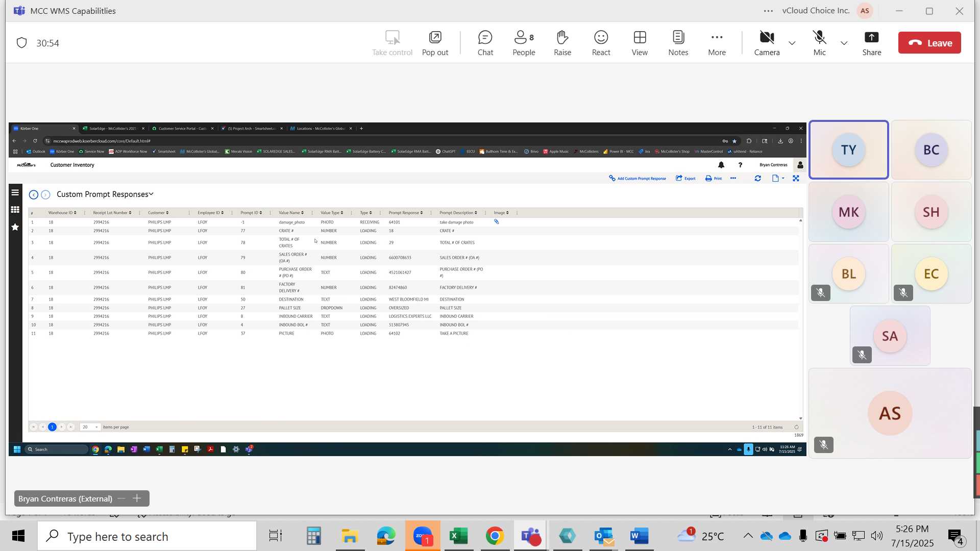The image size is (980, 551).
Task: Click Print in the shared Körber toolbar
Action: pos(714,179)
